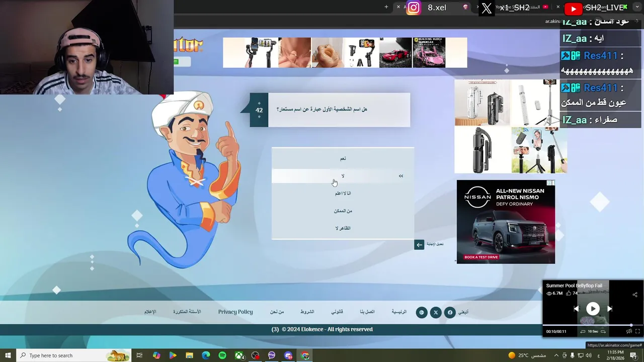Launch Microsoft Edge from the taskbar
This screenshot has height=362, width=644.
206,355
